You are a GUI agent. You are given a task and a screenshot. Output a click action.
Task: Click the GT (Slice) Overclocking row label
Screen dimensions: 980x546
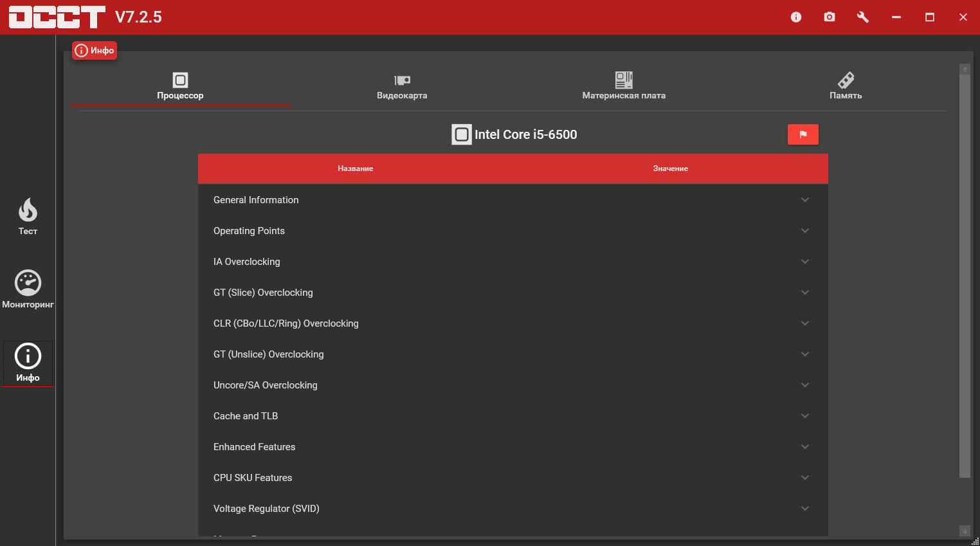263,293
